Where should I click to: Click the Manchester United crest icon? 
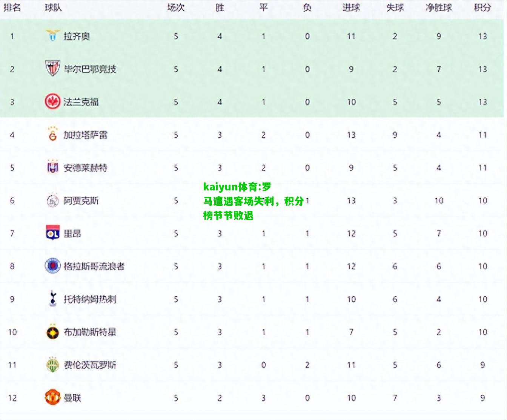(x=52, y=397)
